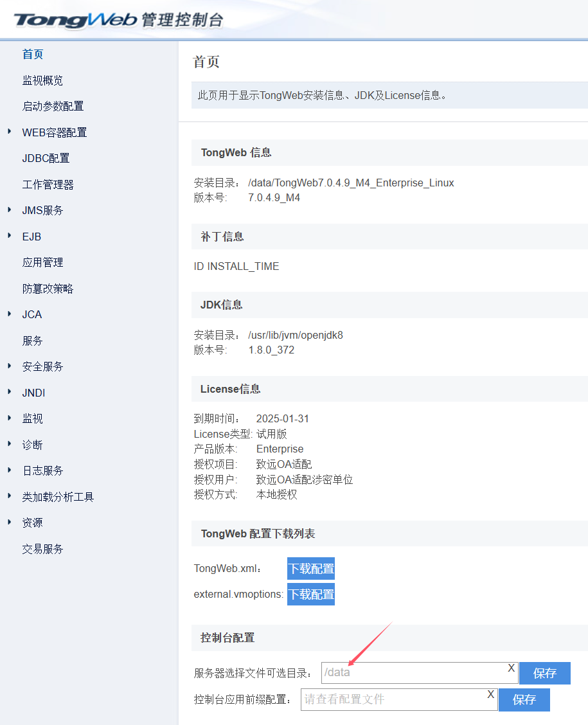588x725 pixels.
Task: Expand the JMS服务 tree node
Action: coord(10,210)
